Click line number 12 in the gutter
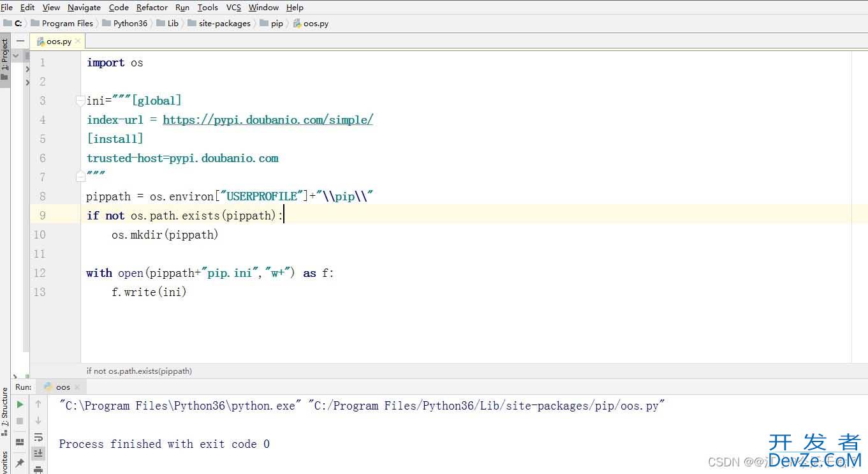The image size is (868, 474). (40, 273)
